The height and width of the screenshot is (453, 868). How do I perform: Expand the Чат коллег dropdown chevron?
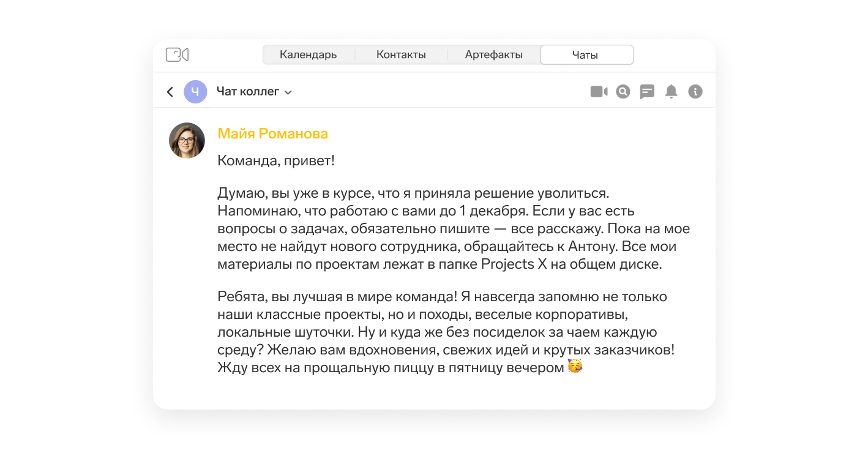click(x=288, y=92)
